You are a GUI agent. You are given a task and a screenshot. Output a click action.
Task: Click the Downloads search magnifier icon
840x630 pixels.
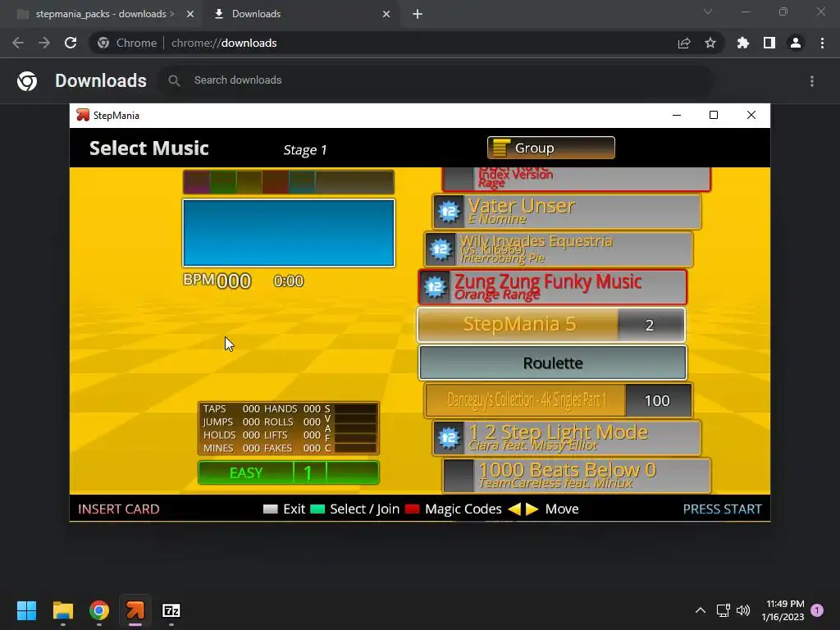tap(174, 80)
